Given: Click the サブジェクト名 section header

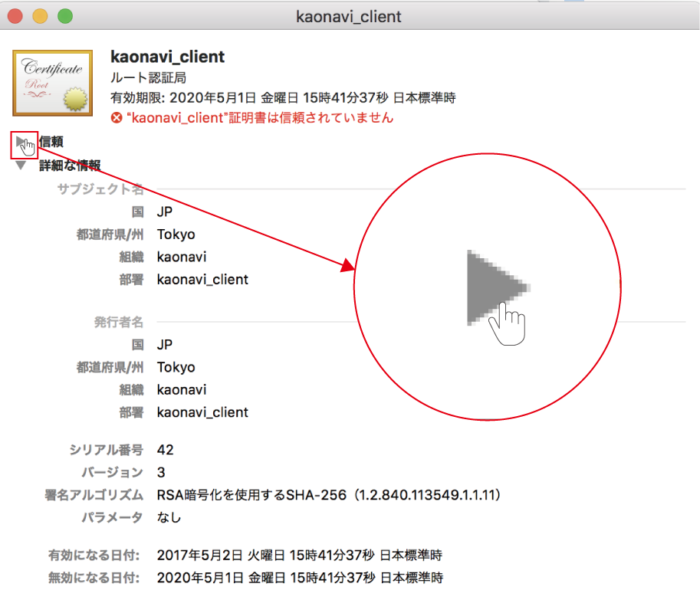Looking at the screenshot, I should [x=100, y=189].
